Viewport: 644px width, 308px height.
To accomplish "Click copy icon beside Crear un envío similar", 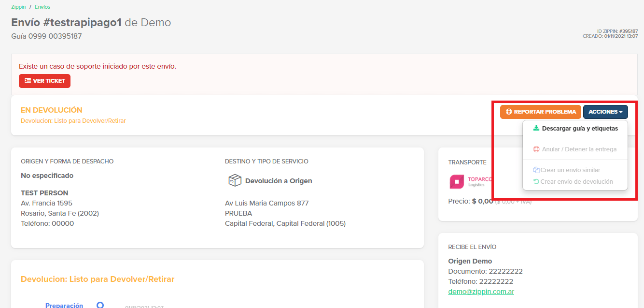I will pos(536,170).
